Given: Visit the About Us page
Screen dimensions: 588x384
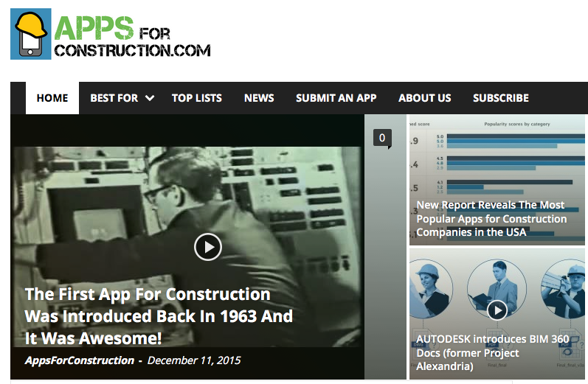Looking at the screenshot, I should pyautogui.click(x=425, y=98).
